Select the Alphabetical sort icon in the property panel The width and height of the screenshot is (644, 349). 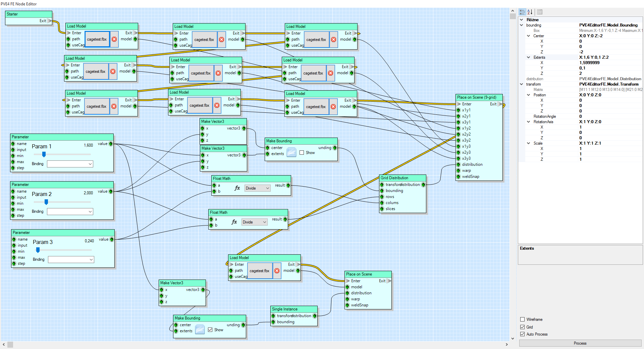(x=530, y=12)
